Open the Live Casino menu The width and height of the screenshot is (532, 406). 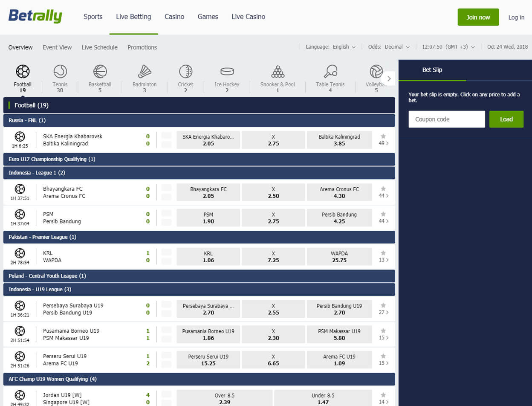249,17
